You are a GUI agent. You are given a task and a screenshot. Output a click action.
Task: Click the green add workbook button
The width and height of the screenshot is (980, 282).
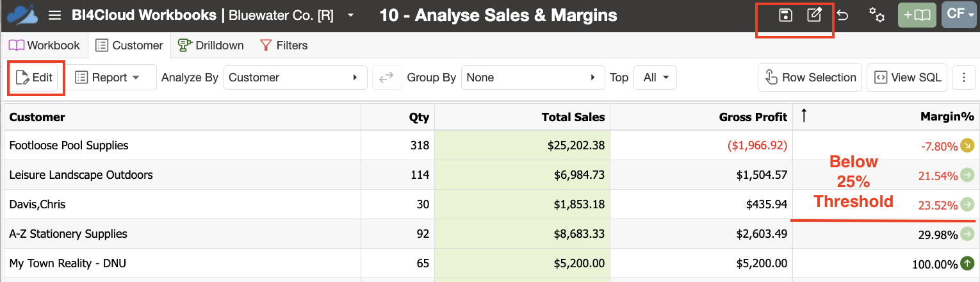pyautogui.click(x=917, y=15)
